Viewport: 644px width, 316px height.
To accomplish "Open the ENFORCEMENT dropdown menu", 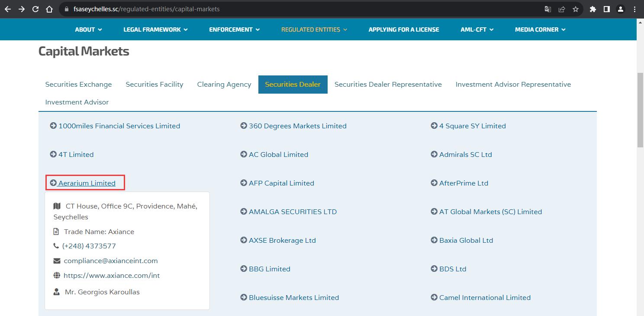I will 234,29.
